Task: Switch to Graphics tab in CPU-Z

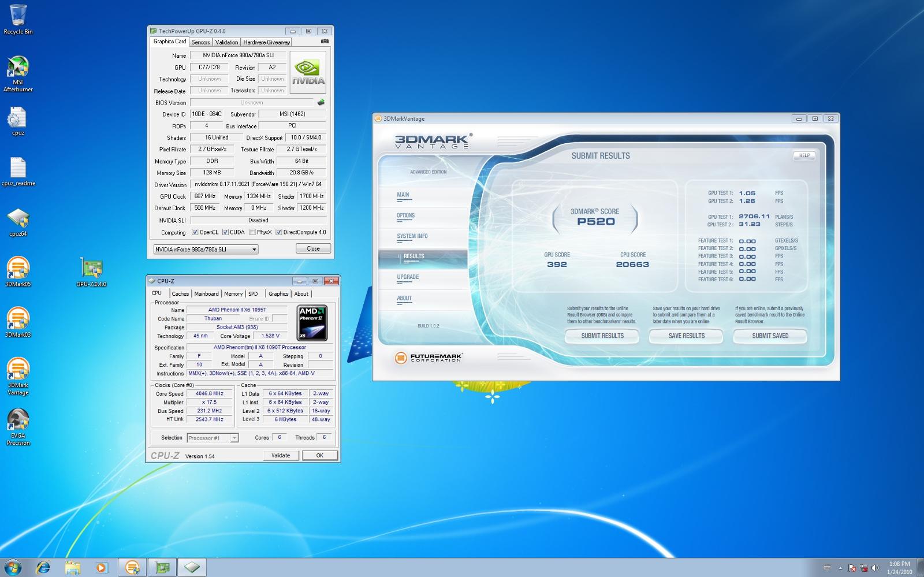Action: pyautogui.click(x=278, y=294)
